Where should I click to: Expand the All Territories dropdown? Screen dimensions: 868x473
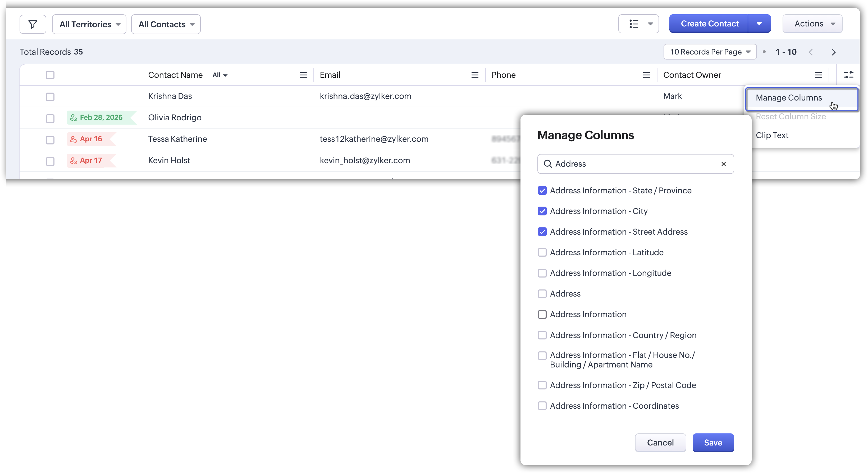pyautogui.click(x=89, y=24)
